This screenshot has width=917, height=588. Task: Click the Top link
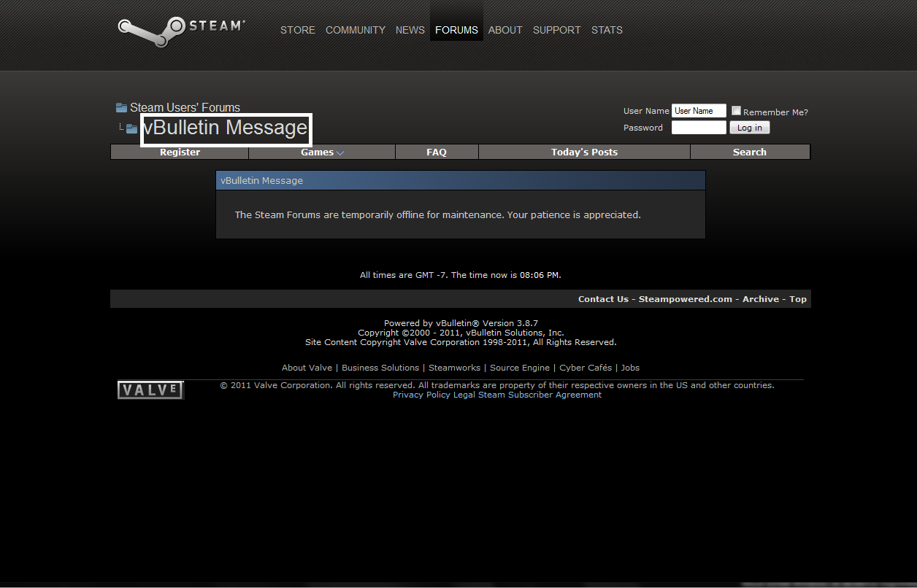(798, 299)
